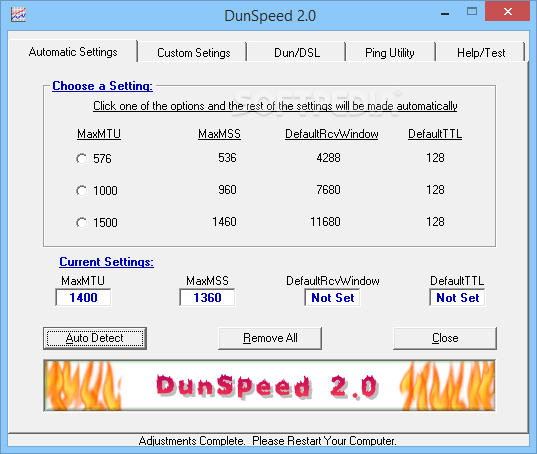Open the Dun/DSL tab
This screenshot has width=537, height=454.
coord(297,53)
